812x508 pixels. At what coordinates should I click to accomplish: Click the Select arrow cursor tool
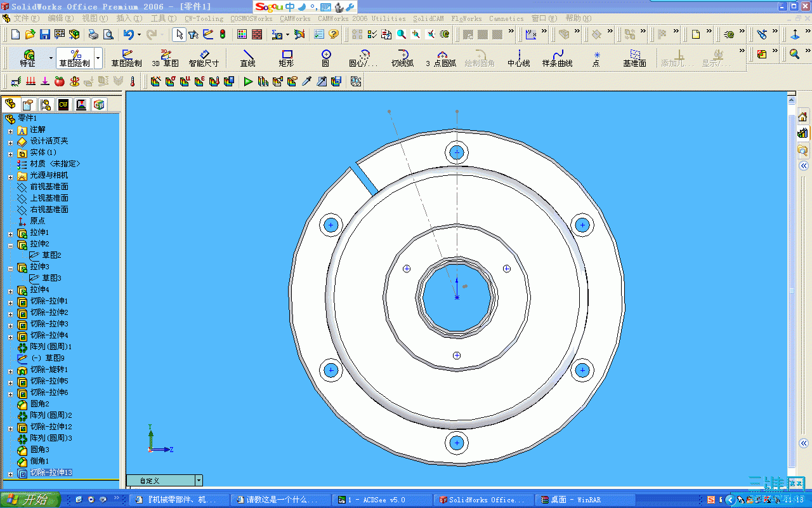179,34
